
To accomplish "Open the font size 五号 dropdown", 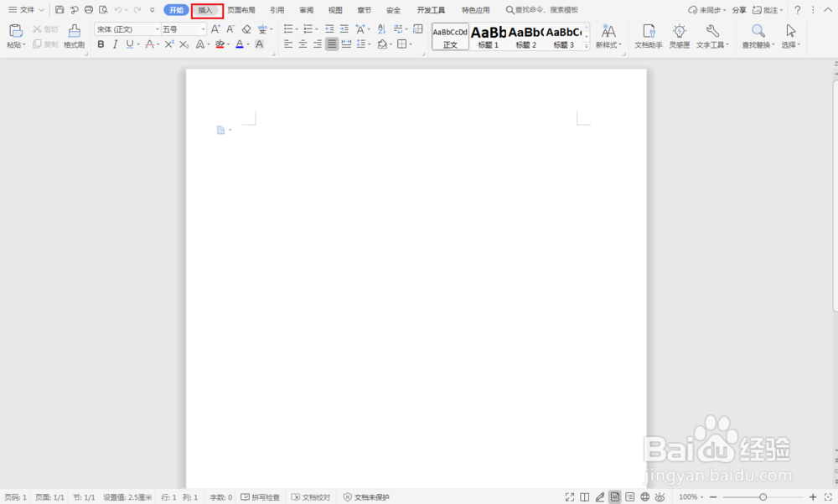I will [x=203, y=28].
